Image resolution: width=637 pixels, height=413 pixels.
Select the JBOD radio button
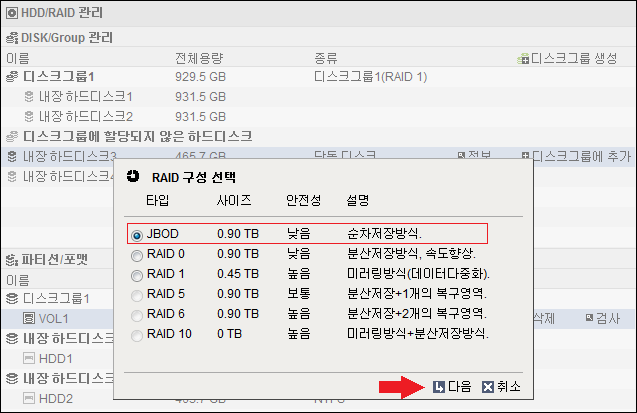pos(137,235)
